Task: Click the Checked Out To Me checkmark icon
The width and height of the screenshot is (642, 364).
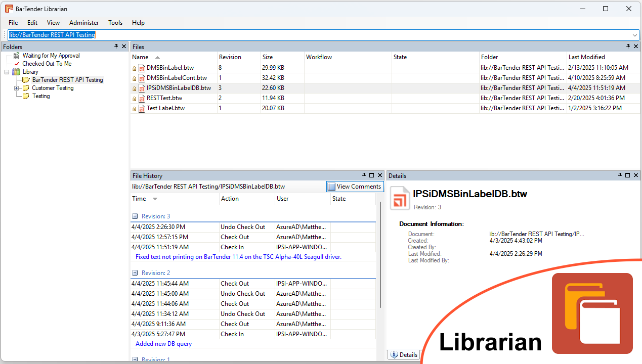Action: (x=17, y=64)
